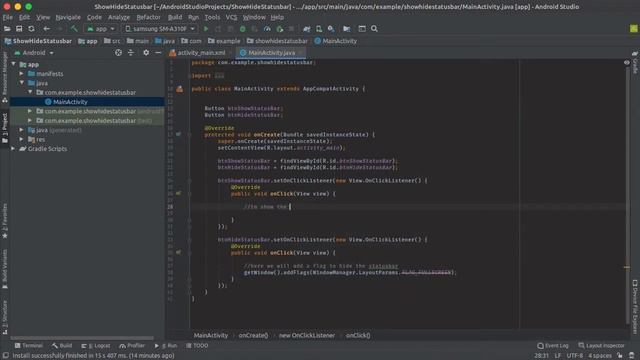Viewport: 640px width, 360px height.
Task: Open the Build menu
Action: point(175,17)
